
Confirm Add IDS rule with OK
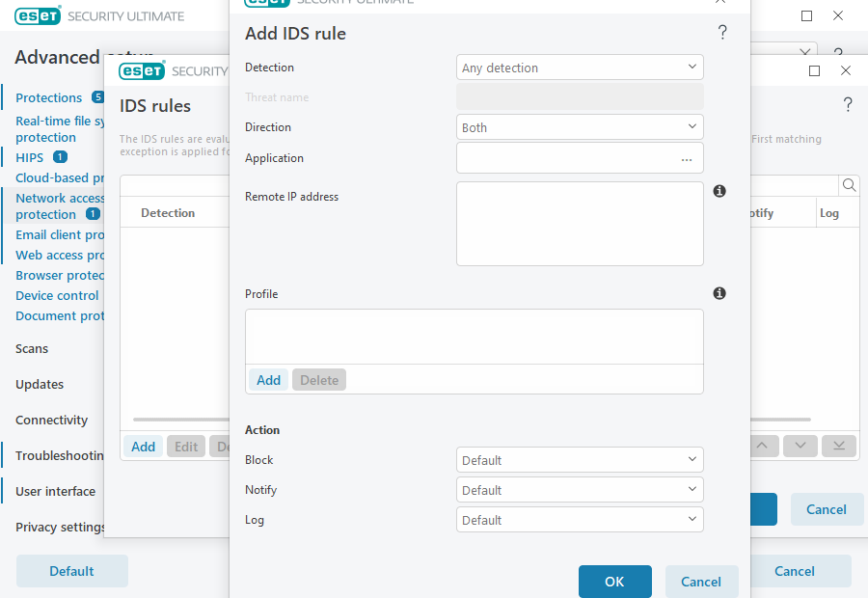tap(615, 582)
